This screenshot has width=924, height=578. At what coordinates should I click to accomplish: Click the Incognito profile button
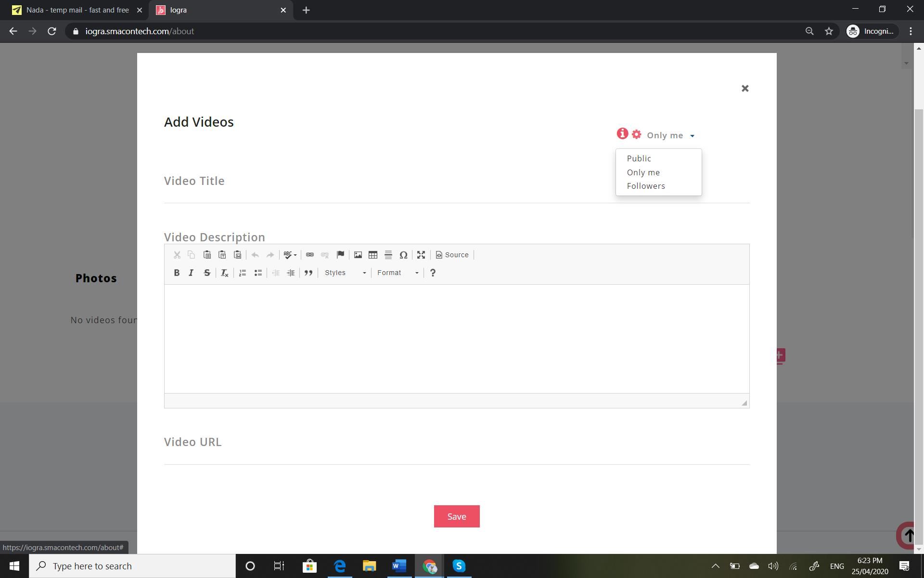[872, 31]
